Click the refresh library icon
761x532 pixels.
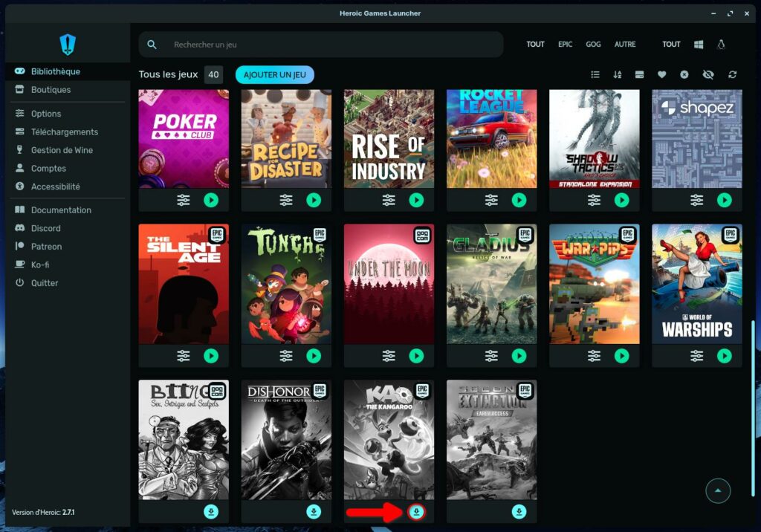733,75
